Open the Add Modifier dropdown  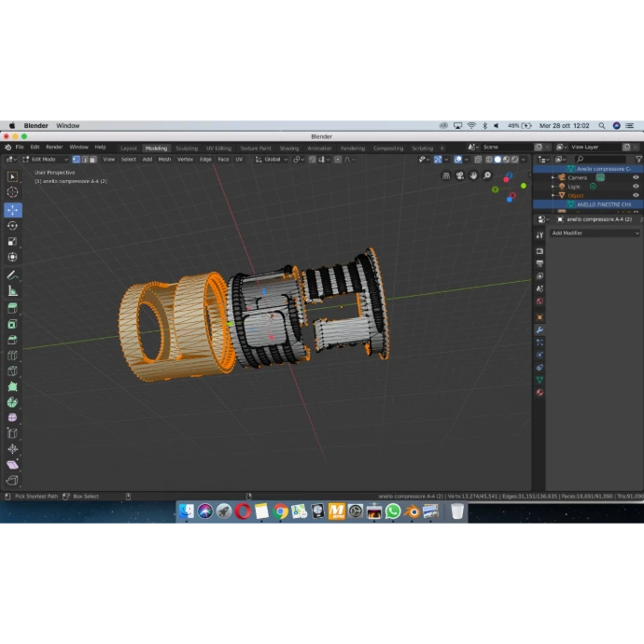coord(594,233)
